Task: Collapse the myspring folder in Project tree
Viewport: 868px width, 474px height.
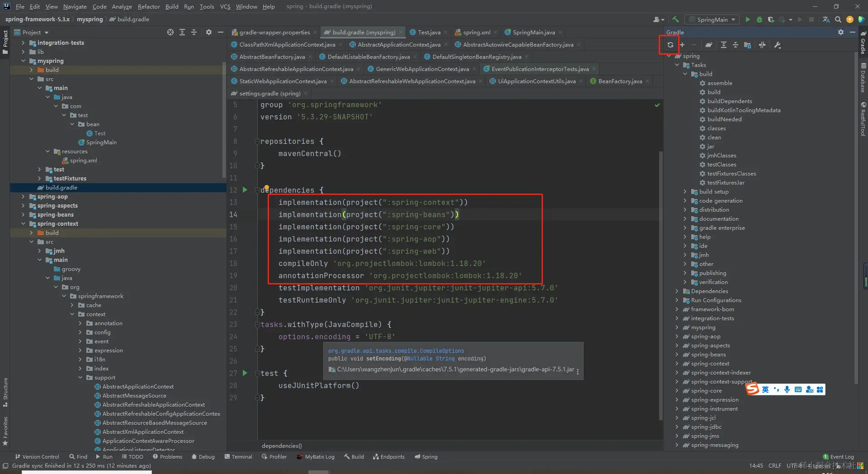Action: [x=23, y=61]
